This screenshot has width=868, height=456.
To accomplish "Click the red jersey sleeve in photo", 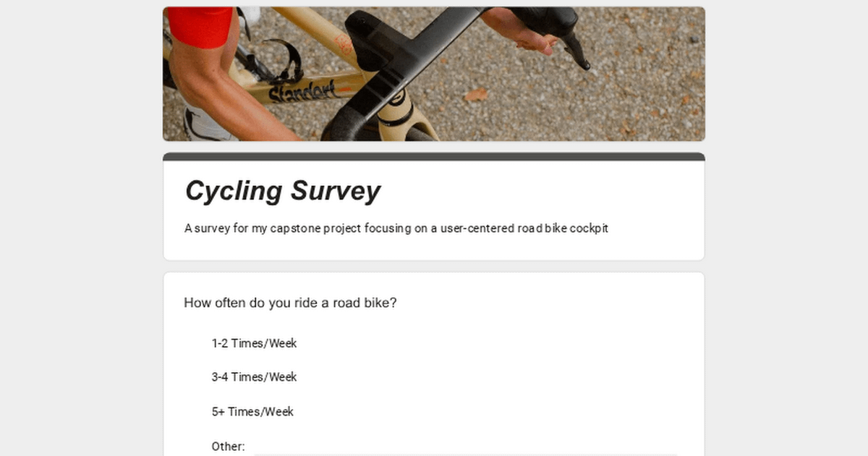I will tap(200, 27).
